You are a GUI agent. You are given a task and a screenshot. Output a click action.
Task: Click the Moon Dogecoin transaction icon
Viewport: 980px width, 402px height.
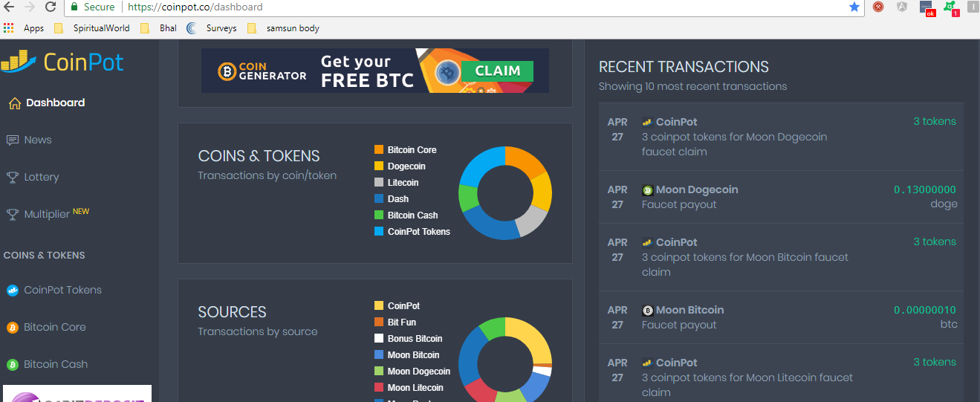click(x=647, y=190)
